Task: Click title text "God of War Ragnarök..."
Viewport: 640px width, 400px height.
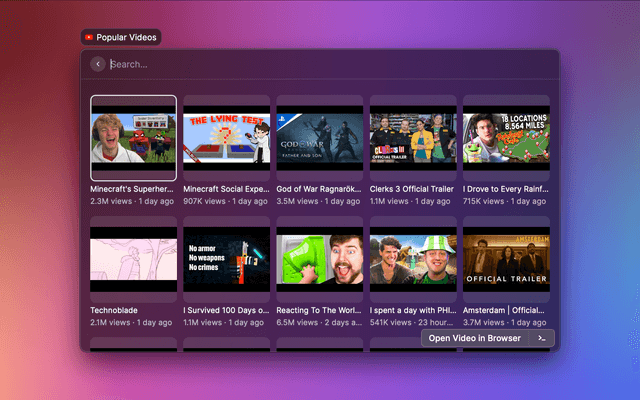Action: pos(319,189)
